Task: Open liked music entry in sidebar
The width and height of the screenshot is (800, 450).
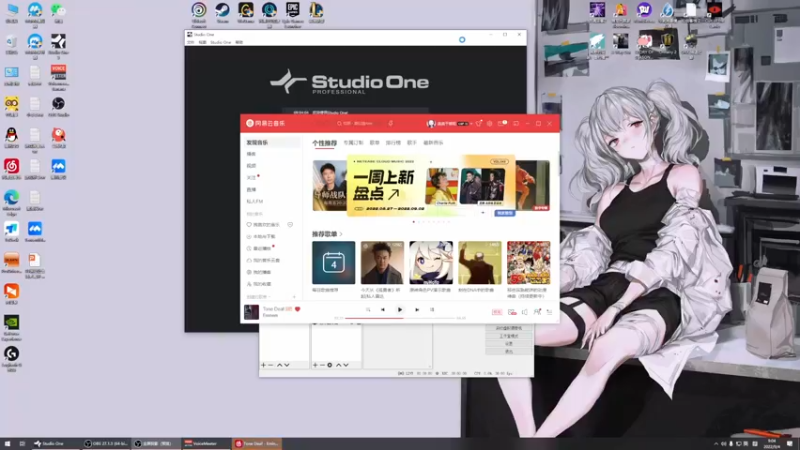Action: pos(263,224)
